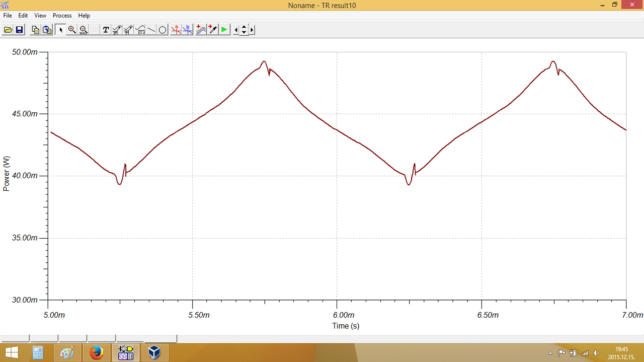The height and width of the screenshot is (362, 644).
Task: Select the second curve label pointer tool
Action: pyautogui.click(x=128, y=30)
